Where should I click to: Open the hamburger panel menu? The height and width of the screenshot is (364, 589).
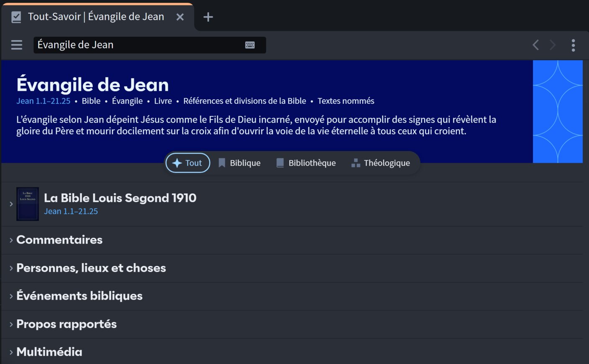pyautogui.click(x=17, y=45)
